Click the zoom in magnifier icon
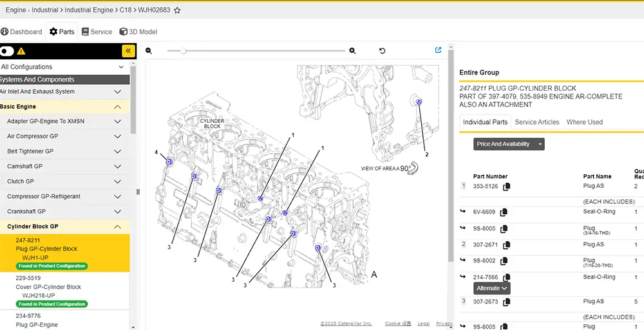This screenshot has height=330, width=644. coord(352,51)
